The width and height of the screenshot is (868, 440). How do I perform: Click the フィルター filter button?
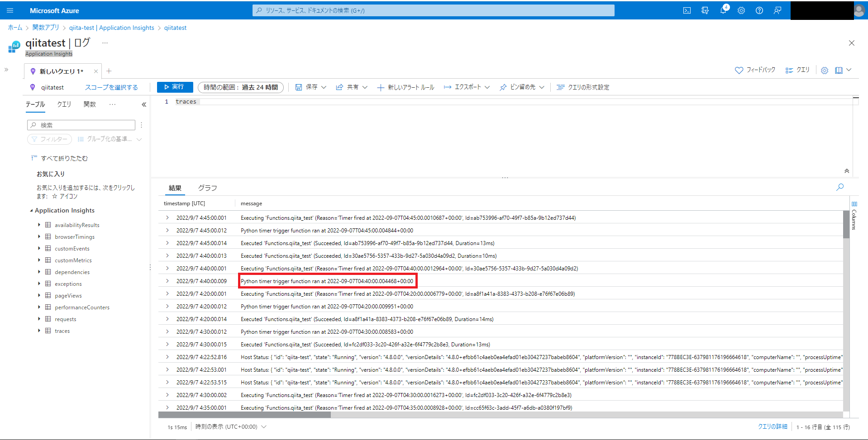[50, 139]
